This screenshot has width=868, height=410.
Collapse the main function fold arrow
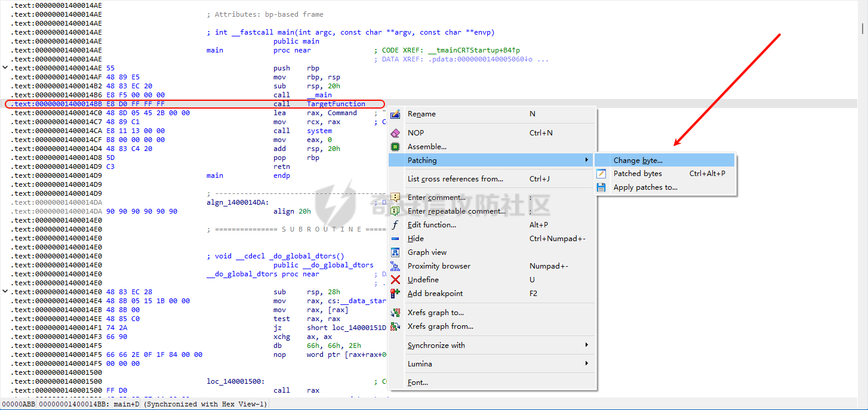5,68
